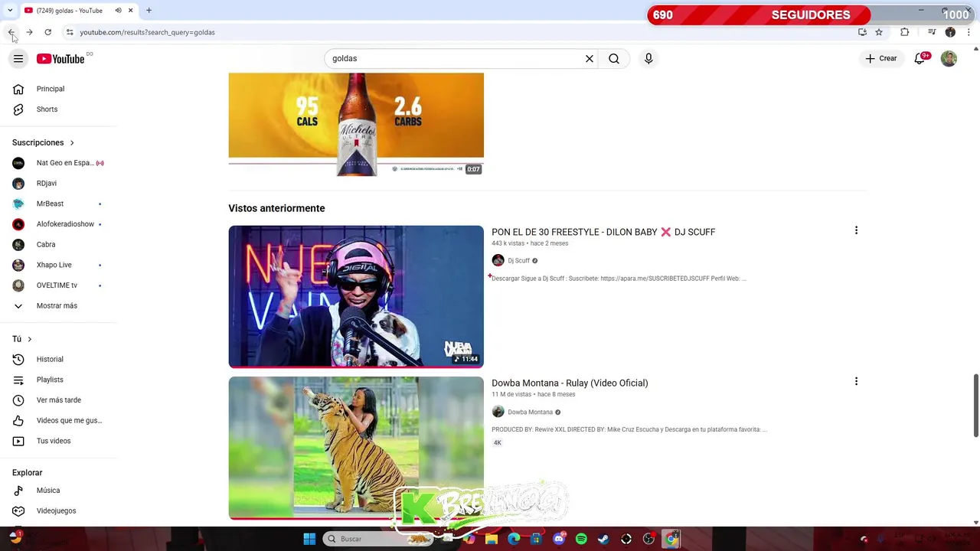
Task: Open PON EL DE 30 FREESTYLE title
Action: pos(603,232)
